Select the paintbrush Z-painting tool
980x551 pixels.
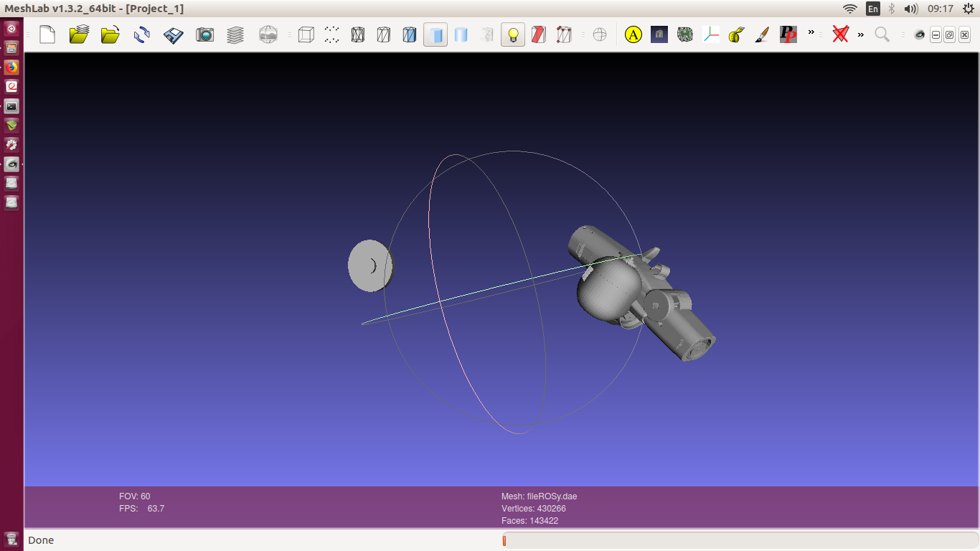coord(762,34)
